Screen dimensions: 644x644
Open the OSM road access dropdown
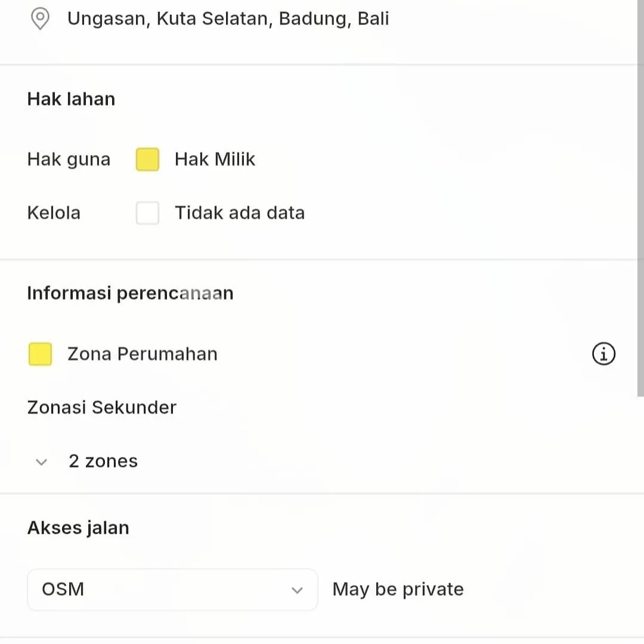tap(172, 590)
